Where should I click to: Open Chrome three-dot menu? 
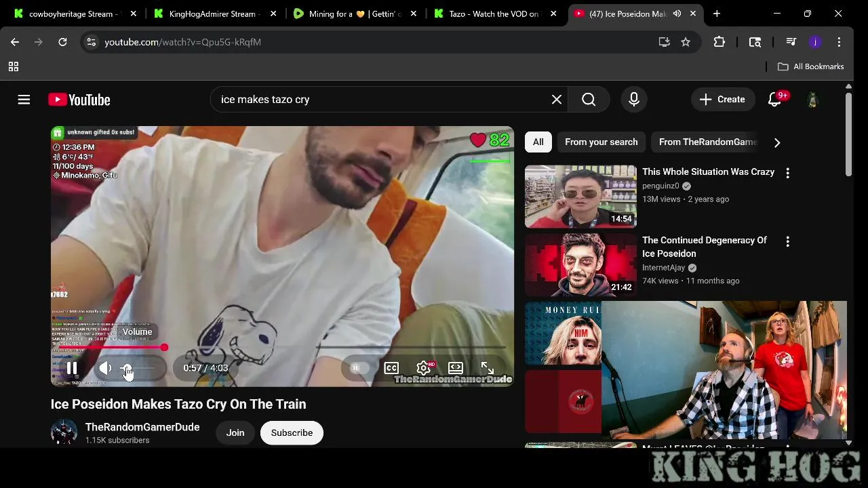point(839,42)
